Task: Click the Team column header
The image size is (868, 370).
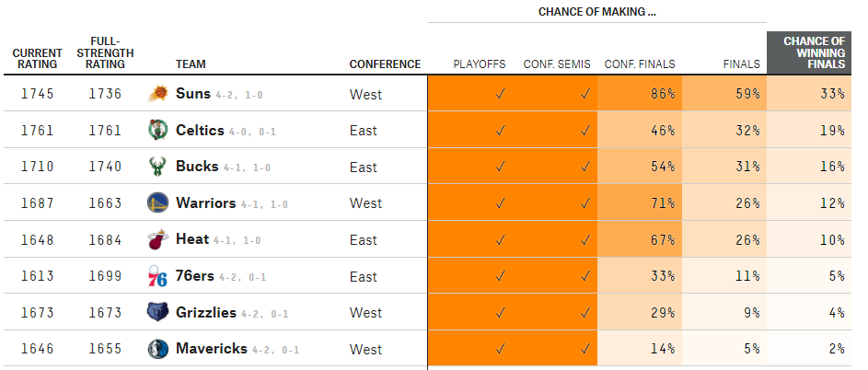Action: click(191, 64)
